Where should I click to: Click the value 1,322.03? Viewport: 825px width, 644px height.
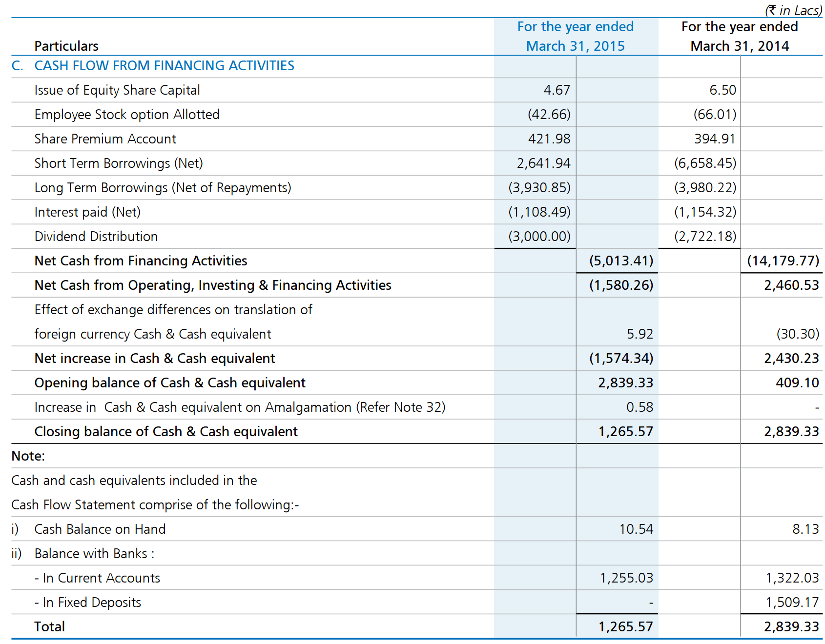click(x=792, y=578)
